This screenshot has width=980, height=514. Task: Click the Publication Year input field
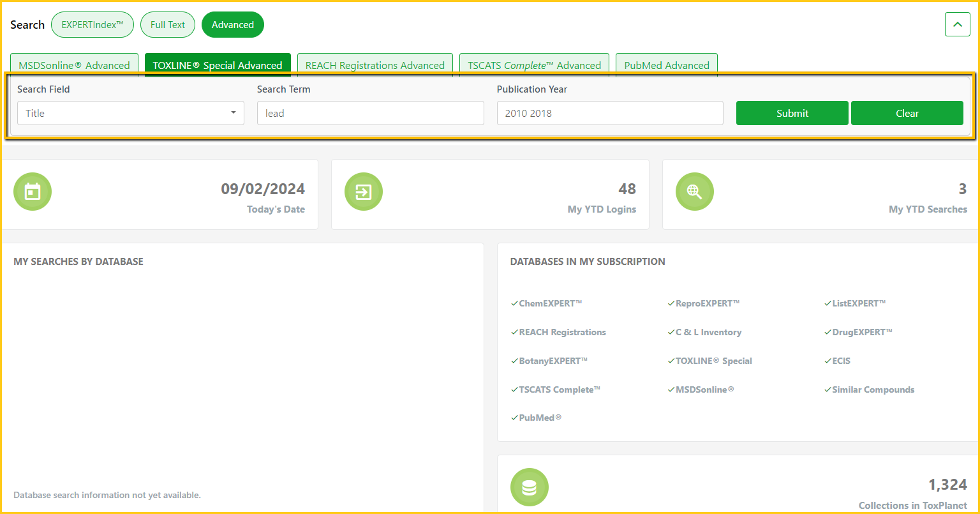[x=610, y=113]
